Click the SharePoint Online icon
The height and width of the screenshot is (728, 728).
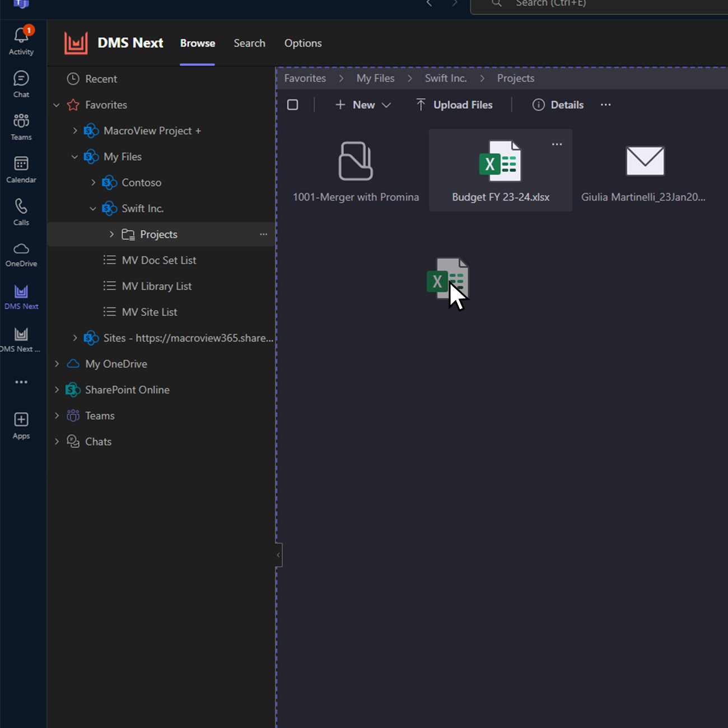click(73, 390)
